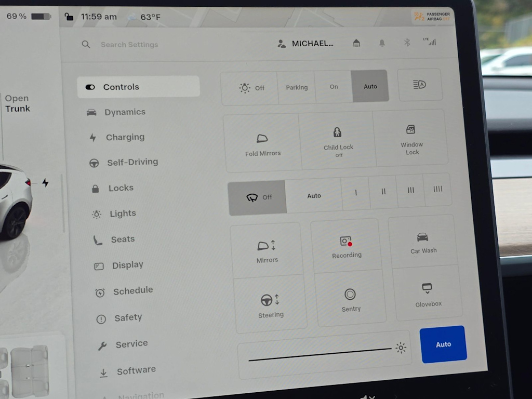This screenshot has height=399, width=532.
Task: Tap the brightness sun icon
Action: click(x=401, y=348)
